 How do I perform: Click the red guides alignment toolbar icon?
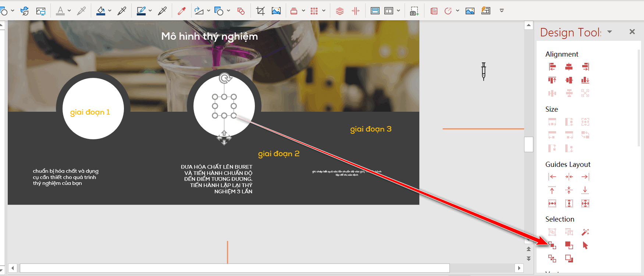tap(356, 11)
